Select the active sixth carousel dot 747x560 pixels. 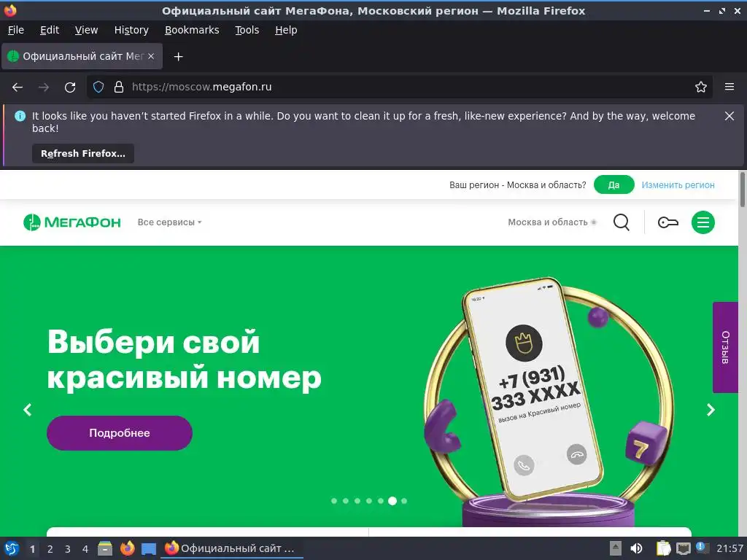point(392,500)
